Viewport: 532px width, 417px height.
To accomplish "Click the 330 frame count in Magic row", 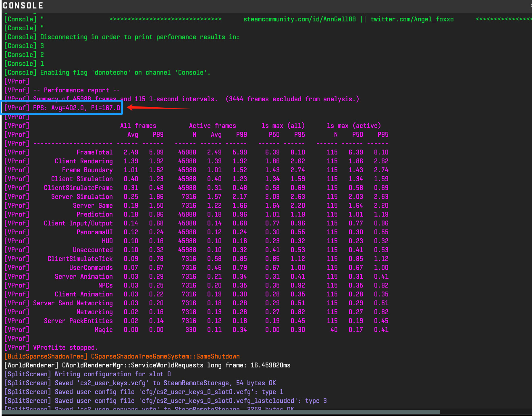I will point(191,330).
